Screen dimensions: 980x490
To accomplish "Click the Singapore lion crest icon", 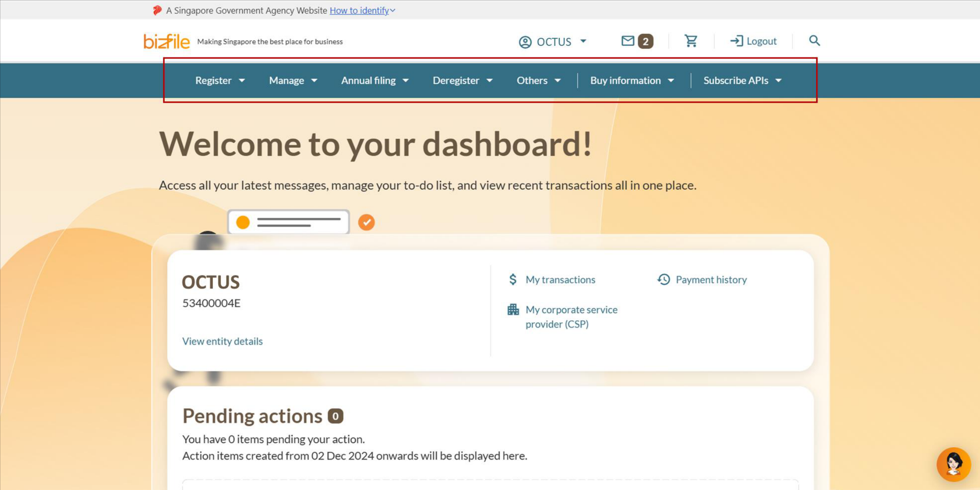I will tap(157, 10).
